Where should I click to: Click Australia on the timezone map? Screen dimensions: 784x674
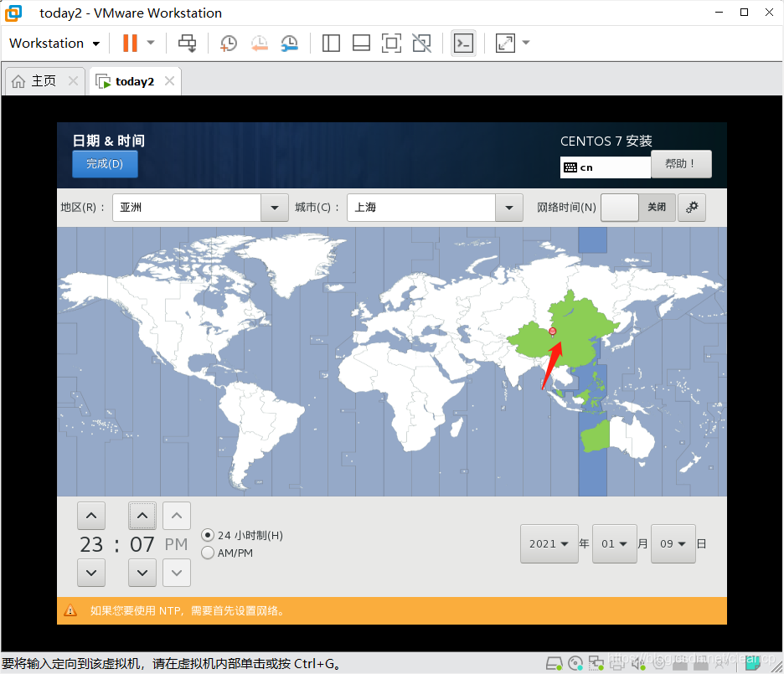click(x=618, y=438)
